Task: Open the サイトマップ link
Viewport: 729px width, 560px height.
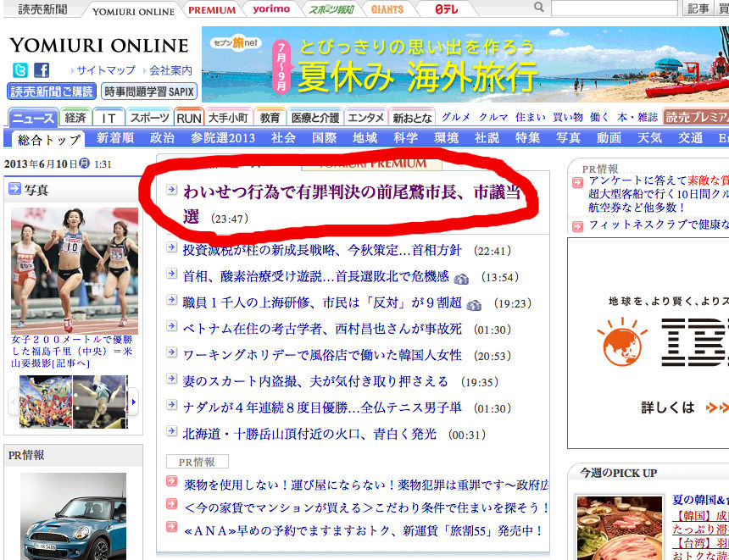Action: click(x=106, y=70)
